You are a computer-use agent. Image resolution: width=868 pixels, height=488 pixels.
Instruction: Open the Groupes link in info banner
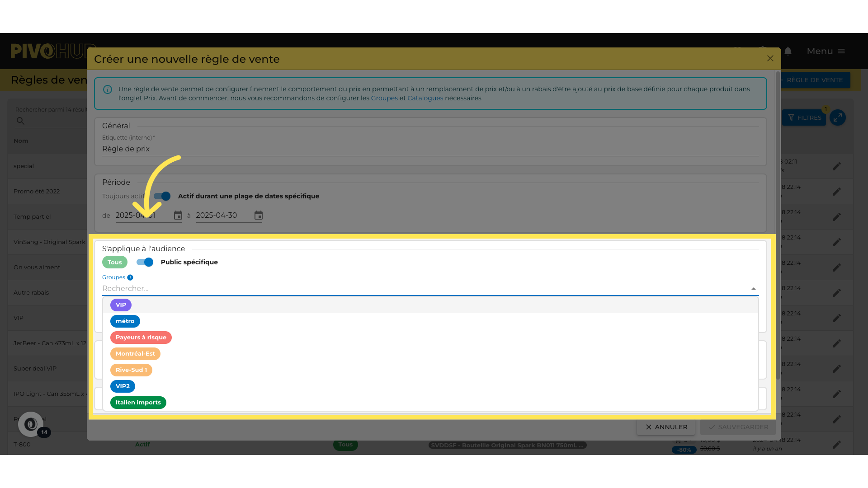384,98
